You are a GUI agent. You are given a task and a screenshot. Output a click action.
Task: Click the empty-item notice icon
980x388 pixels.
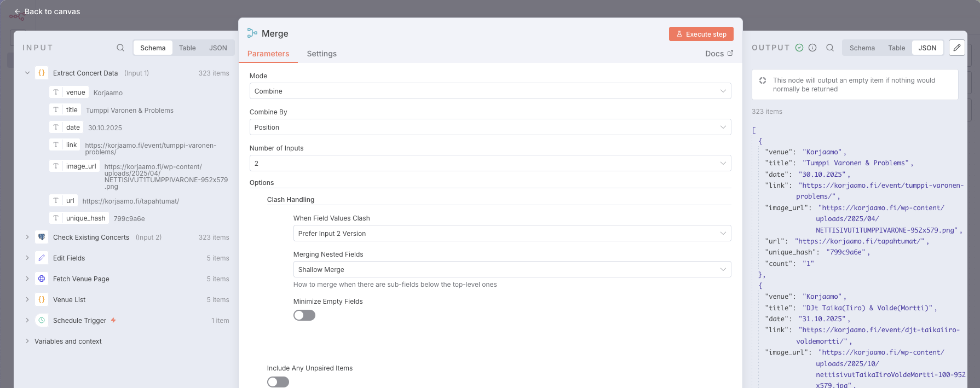click(x=763, y=80)
